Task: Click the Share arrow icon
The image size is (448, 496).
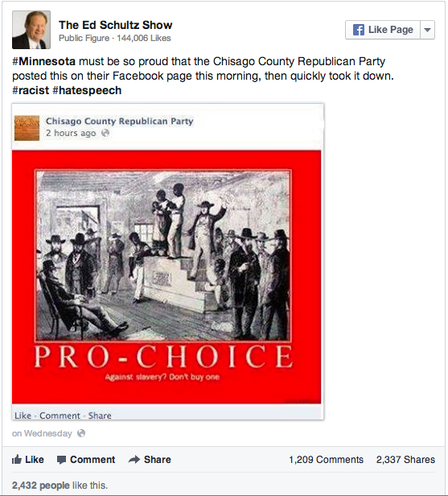Action: click(134, 459)
